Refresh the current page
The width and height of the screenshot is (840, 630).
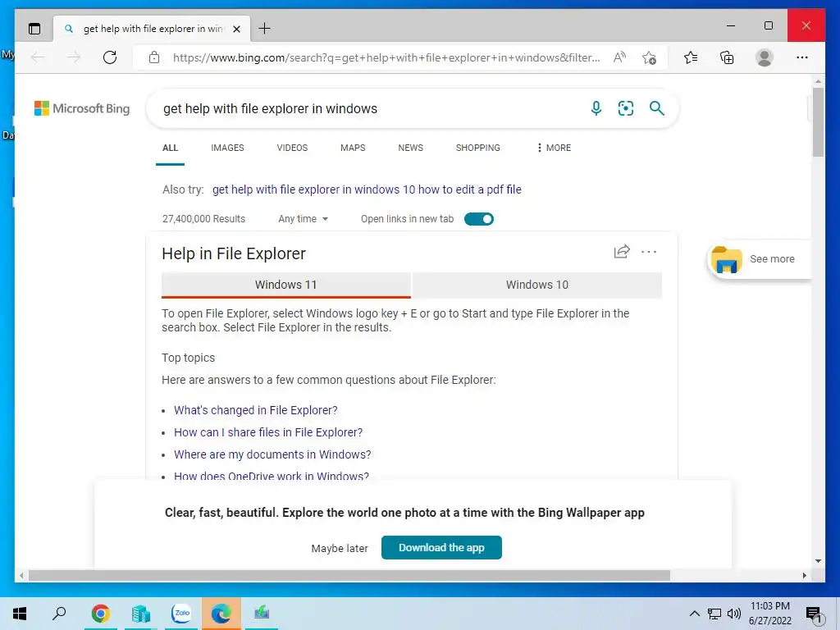[x=110, y=57]
